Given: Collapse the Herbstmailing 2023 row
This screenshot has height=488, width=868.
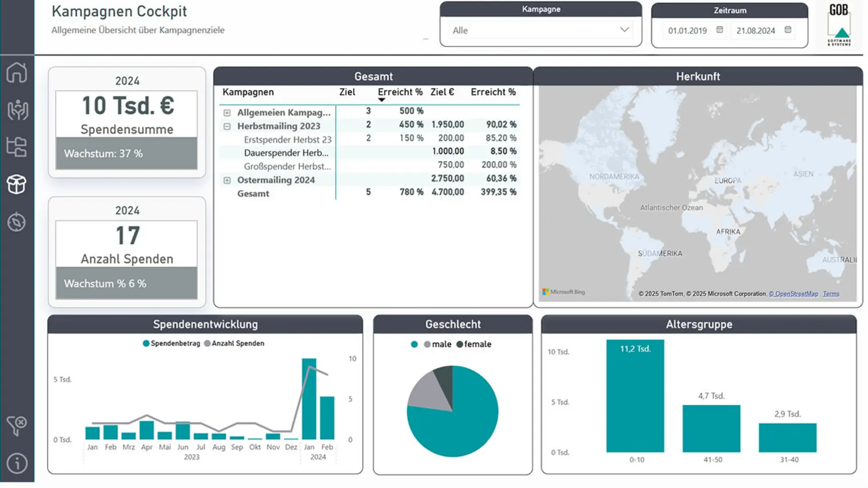Looking at the screenshot, I should coord(227,126).
